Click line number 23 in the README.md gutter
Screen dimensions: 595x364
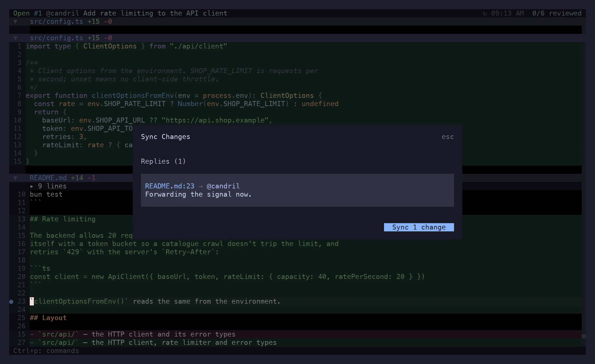(x=21, y=302)
